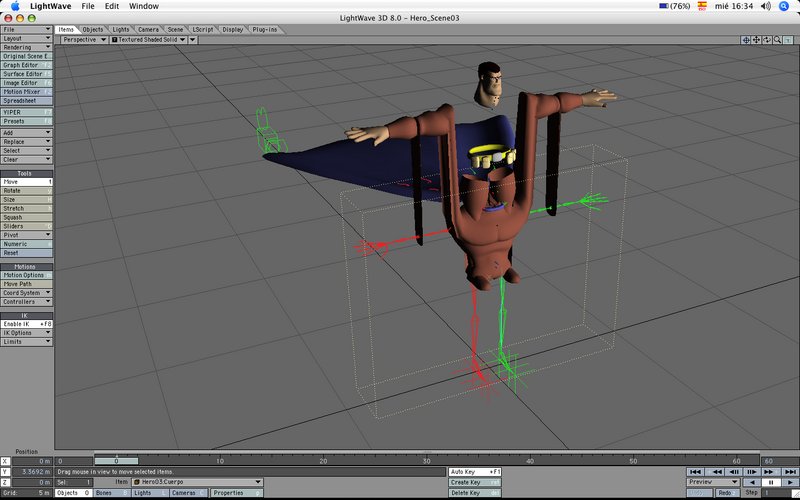800x500 pixels.
Task: Toggle the Y axis channel button
Action: coord(5,472)
